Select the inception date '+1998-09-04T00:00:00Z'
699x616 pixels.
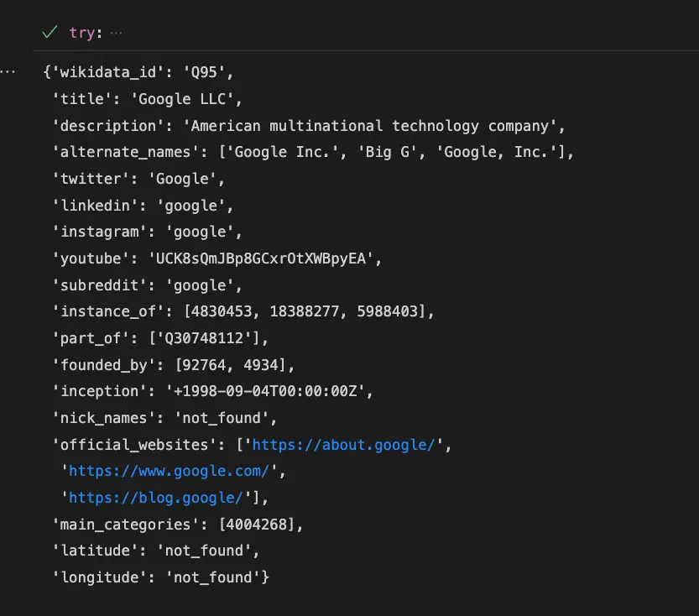pyautogui.click(x=265, y=391)
